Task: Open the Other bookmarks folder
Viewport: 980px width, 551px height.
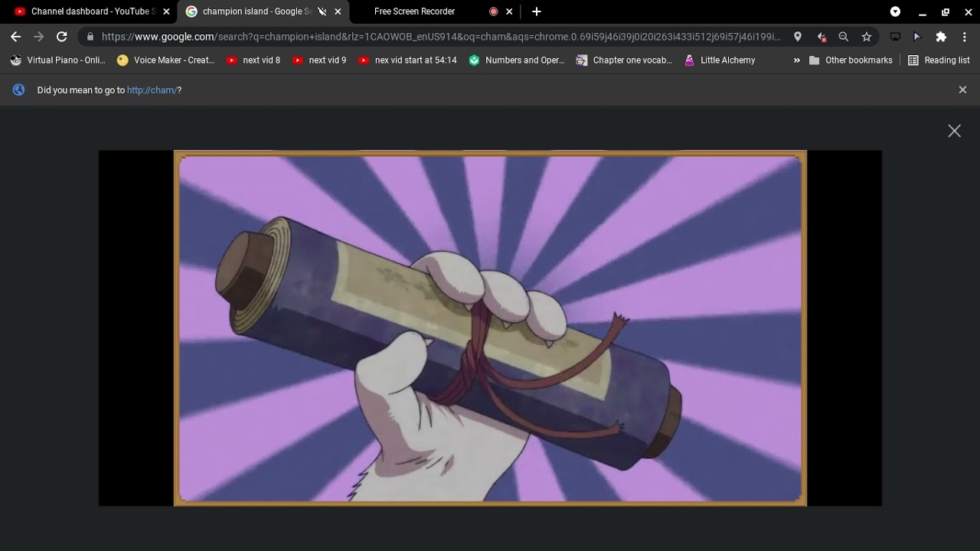Action: [851, 60]
